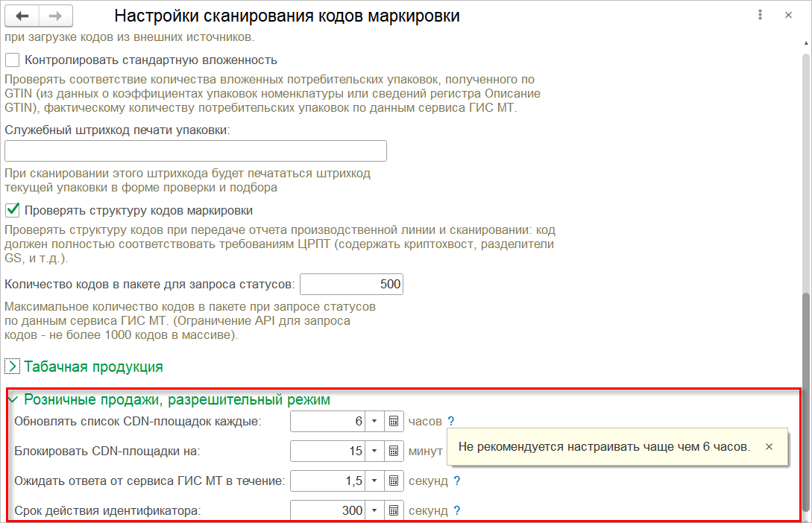Click the CDN blocking field showing 15
Viewport: 812px width, 523px height.
pyautogui.click(x=328, y=451)
